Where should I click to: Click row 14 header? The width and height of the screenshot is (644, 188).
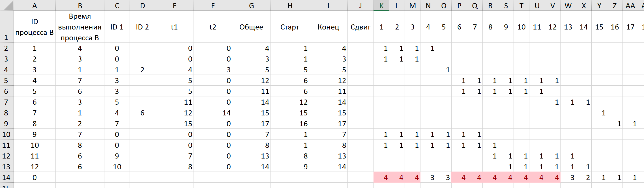(6, 178)
